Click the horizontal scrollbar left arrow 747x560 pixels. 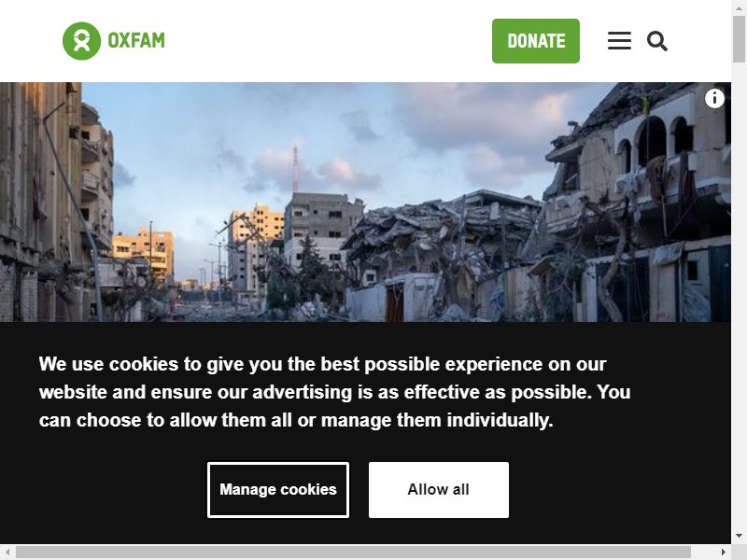[7, 552]
